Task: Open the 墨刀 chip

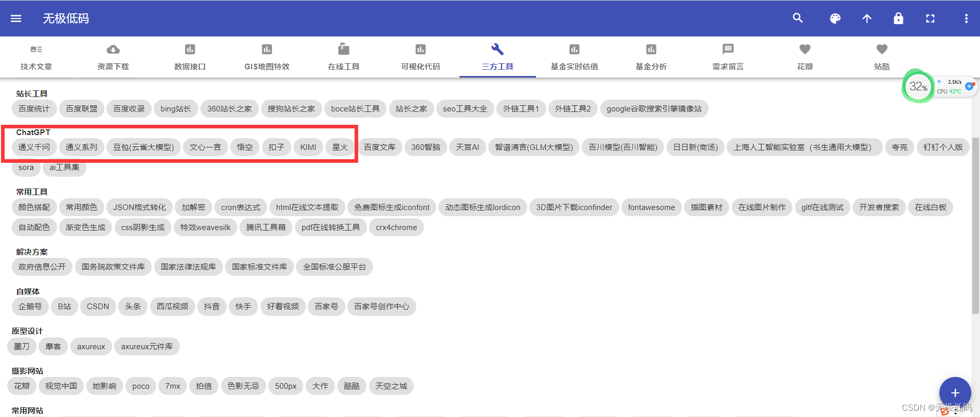Action: 22,347
